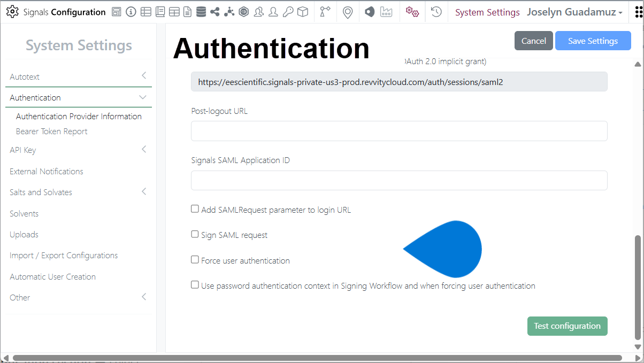
Task: Click the share nodes icon
Action: click(215, 12)
